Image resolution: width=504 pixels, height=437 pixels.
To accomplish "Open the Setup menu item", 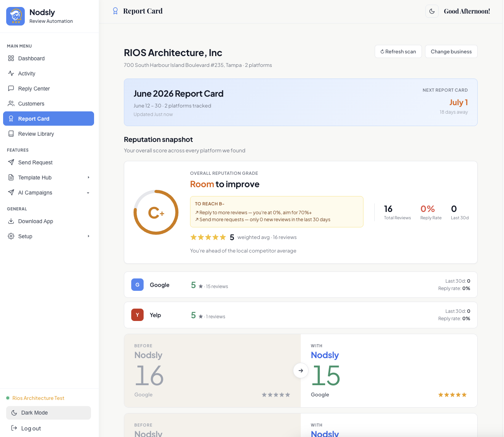I will coord(48,236).
